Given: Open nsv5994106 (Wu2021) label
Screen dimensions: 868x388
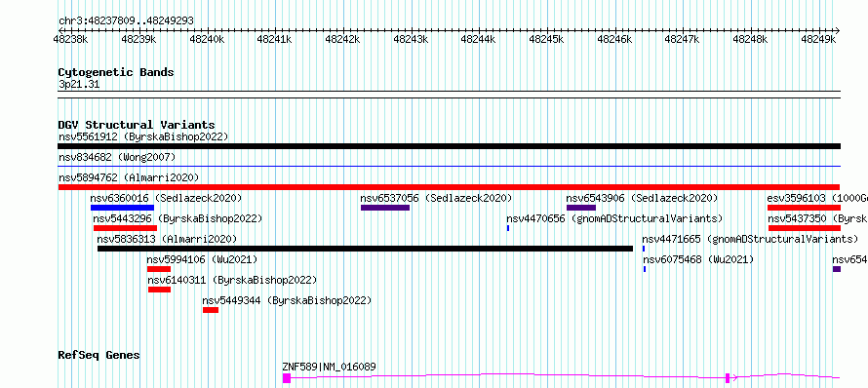Looking at the screenshot, I should (202, 259).
